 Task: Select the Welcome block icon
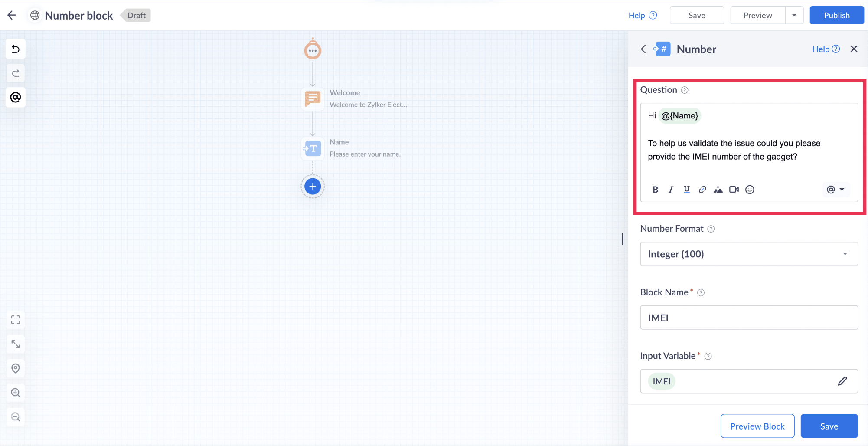click(313, 98)
